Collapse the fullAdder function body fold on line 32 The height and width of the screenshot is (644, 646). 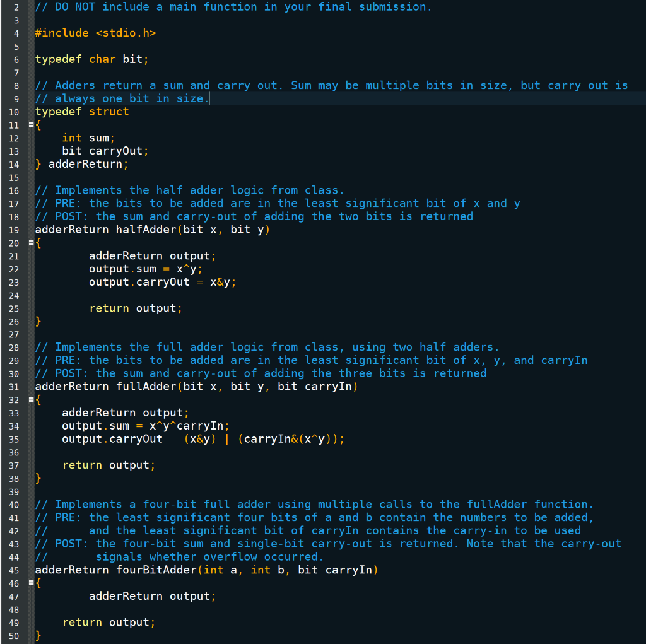click(x=31, y=399)
